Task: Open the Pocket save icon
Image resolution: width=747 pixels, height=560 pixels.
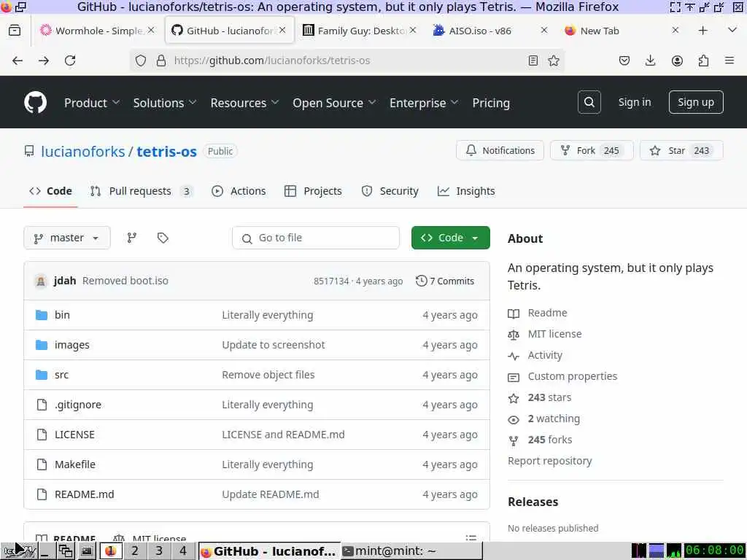Action: pyautogui.click(x=624, y=61)
